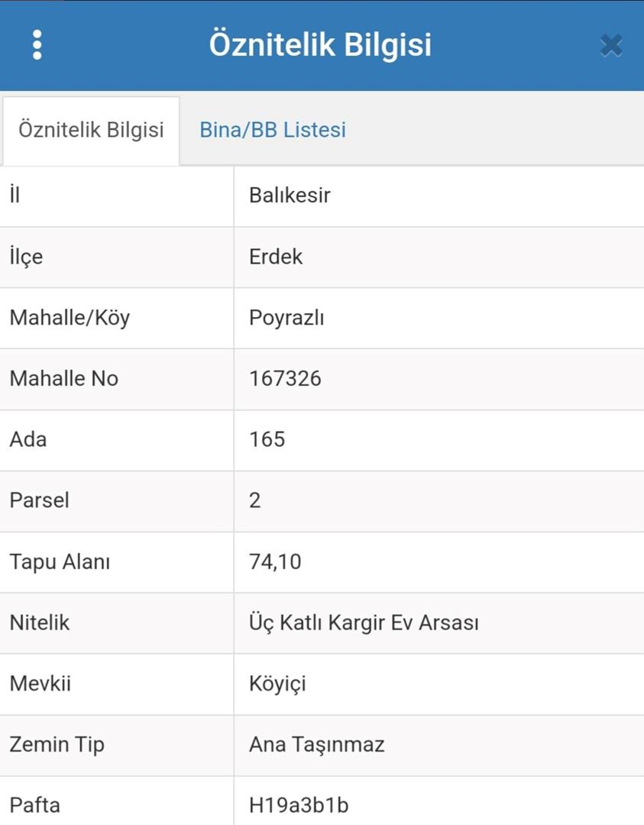Viewport: 644px width, 825px height.
Task: Click the Zemin Tip row label
Action: pos(57,745)
